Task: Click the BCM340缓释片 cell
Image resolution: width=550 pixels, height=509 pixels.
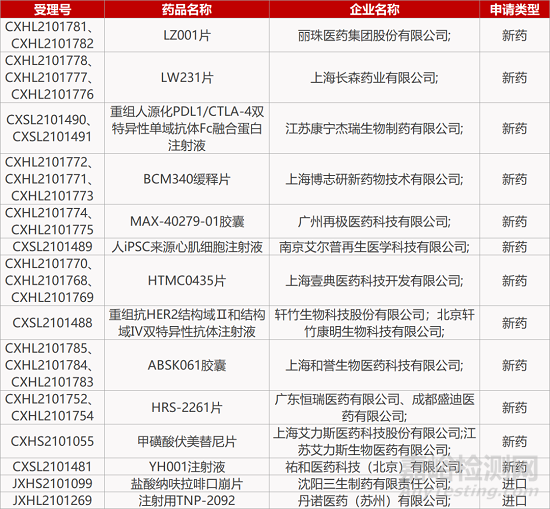Action: (x=187, y=179)
